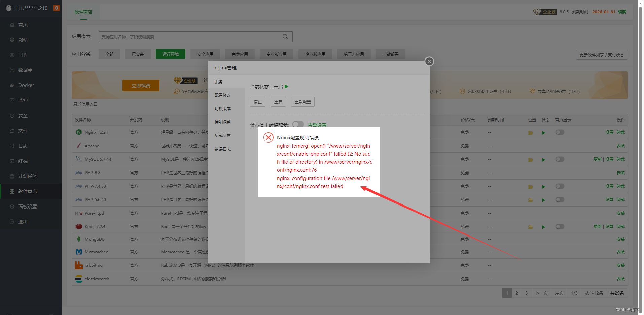Toggle PHP-5.6.40 homepage display switch

(x=560, y=200)
